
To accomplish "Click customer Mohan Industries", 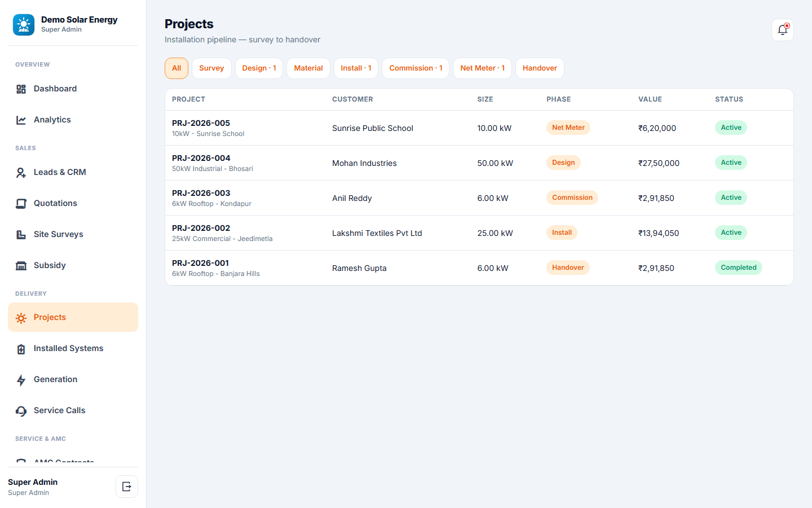I will pos(364,163).
